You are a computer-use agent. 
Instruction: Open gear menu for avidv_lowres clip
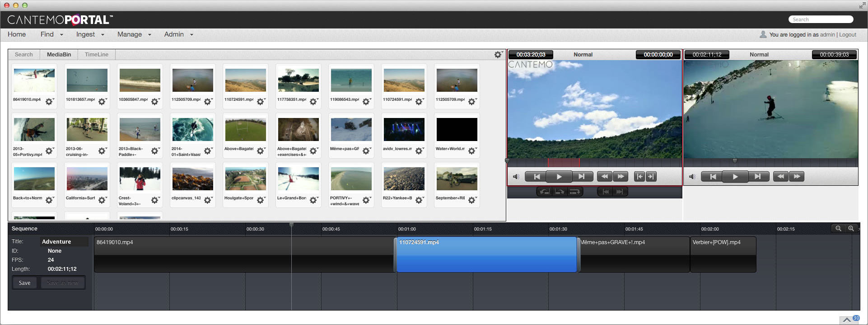tap(419, 151)
